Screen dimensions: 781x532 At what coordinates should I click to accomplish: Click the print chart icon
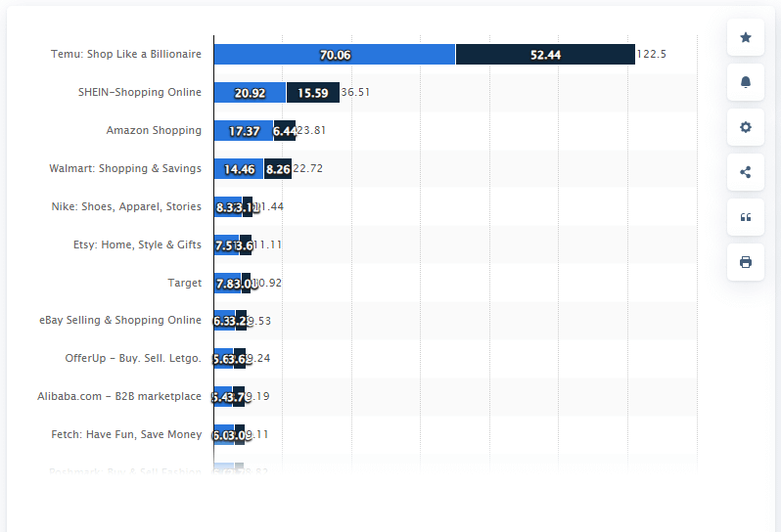pyautogui.click(x=746, y=262)
